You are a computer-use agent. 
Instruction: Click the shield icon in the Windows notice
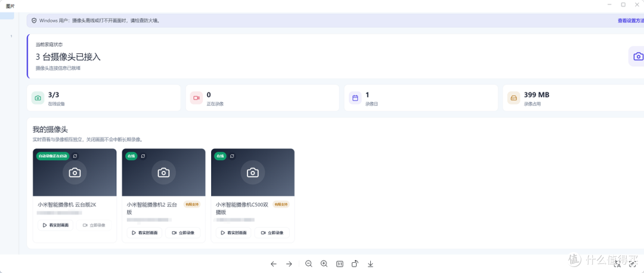coord(34,20)
